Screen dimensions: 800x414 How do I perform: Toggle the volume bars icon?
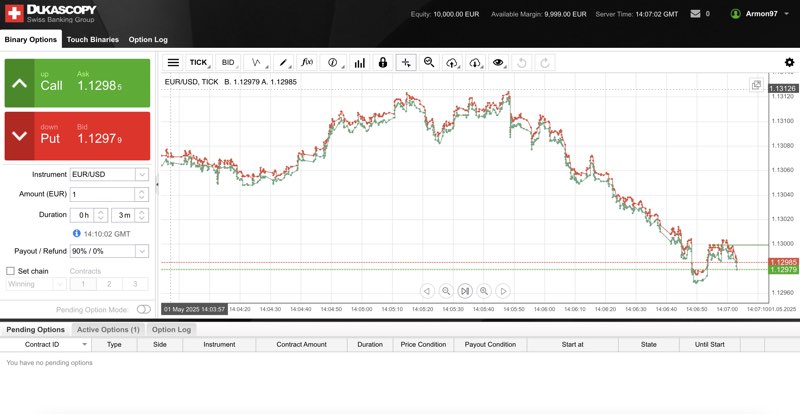pyautogui.click(x=360, y=63)
